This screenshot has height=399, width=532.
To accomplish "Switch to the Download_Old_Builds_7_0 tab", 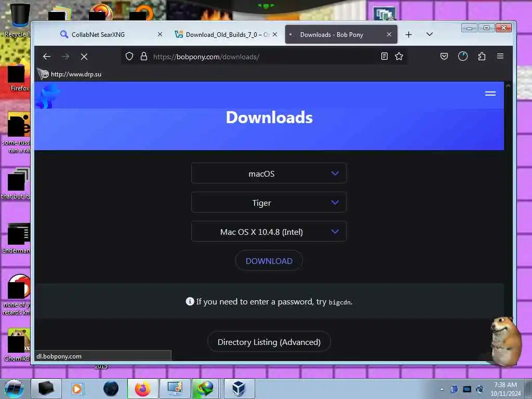I will (x=225, y=34).
